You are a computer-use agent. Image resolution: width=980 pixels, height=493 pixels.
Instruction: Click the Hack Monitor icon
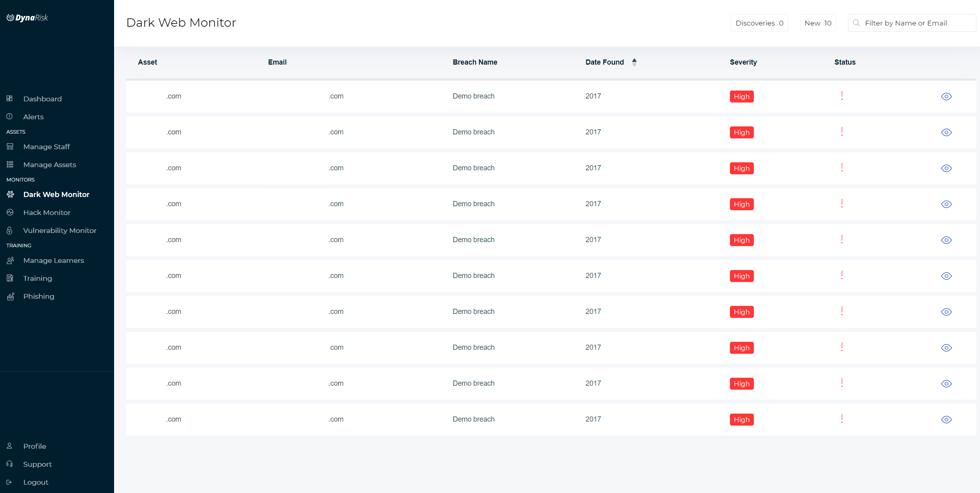[10, 213]
